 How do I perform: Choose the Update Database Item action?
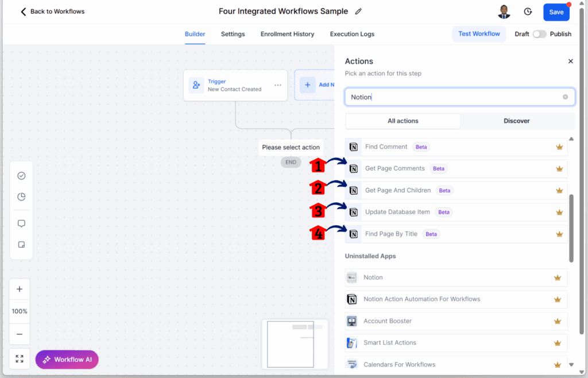(456, 212)
